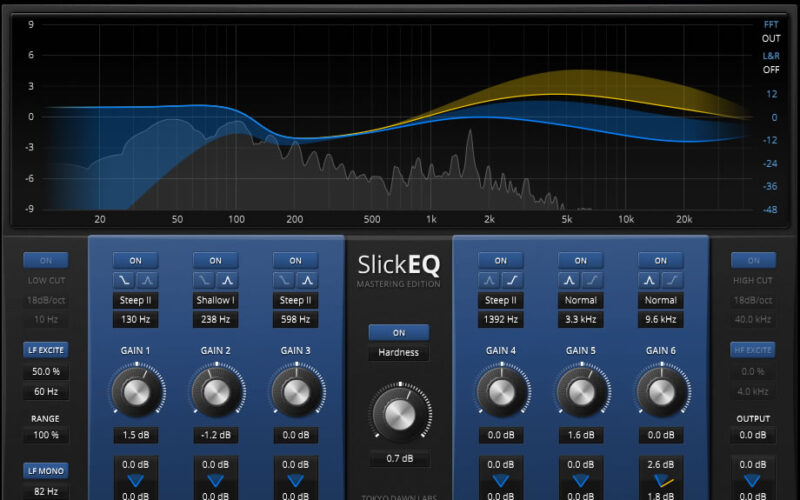Screen dimensions: 800x500
Task: Toggle the Low Cut filter ON button
Action: point(46,260)
